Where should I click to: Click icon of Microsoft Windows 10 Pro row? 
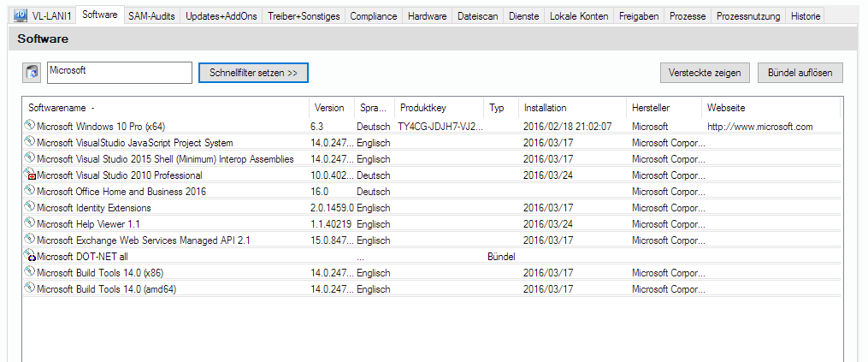pyautogui.click(x=30, y=126)
